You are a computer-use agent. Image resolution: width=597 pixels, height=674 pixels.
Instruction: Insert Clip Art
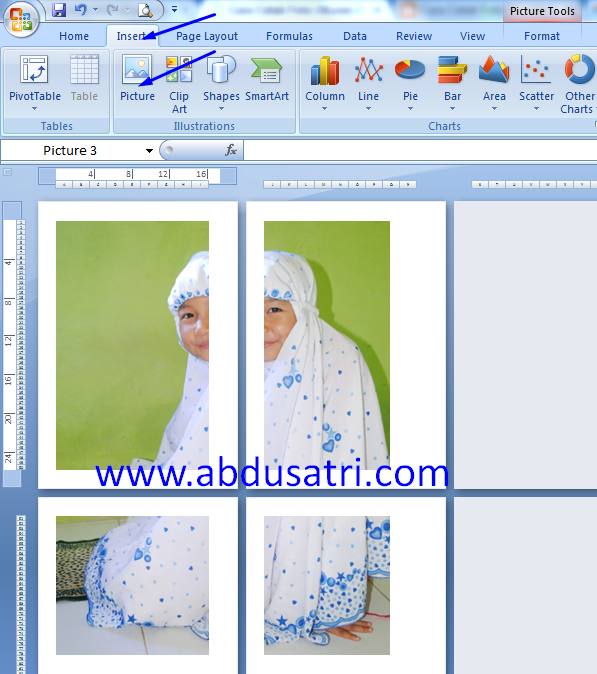(179, 84)
